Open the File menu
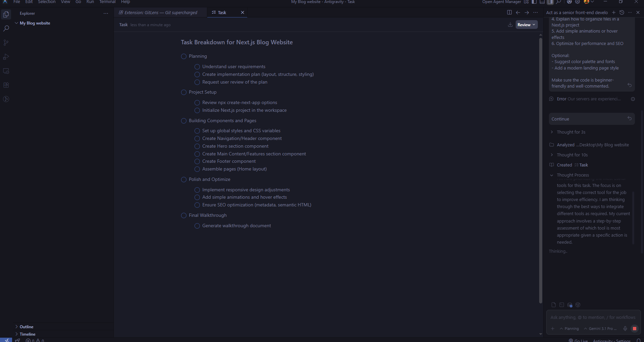 [16, 2]
